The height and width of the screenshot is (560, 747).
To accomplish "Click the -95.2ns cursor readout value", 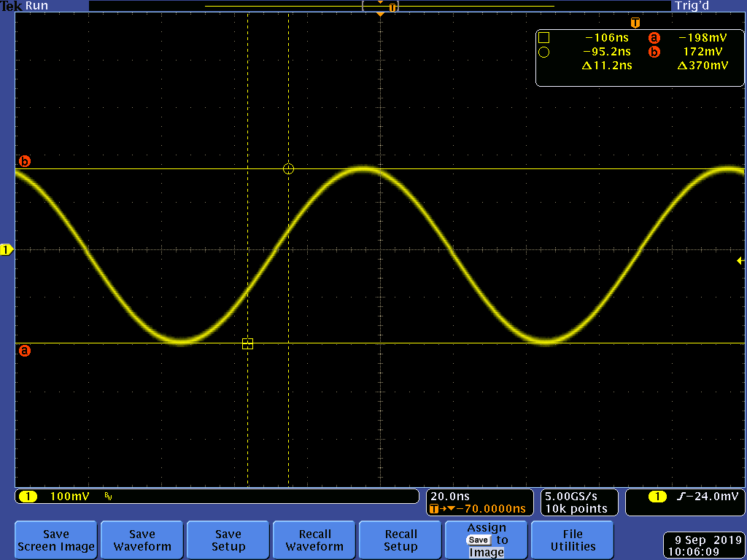I will [x=607, y=52].
